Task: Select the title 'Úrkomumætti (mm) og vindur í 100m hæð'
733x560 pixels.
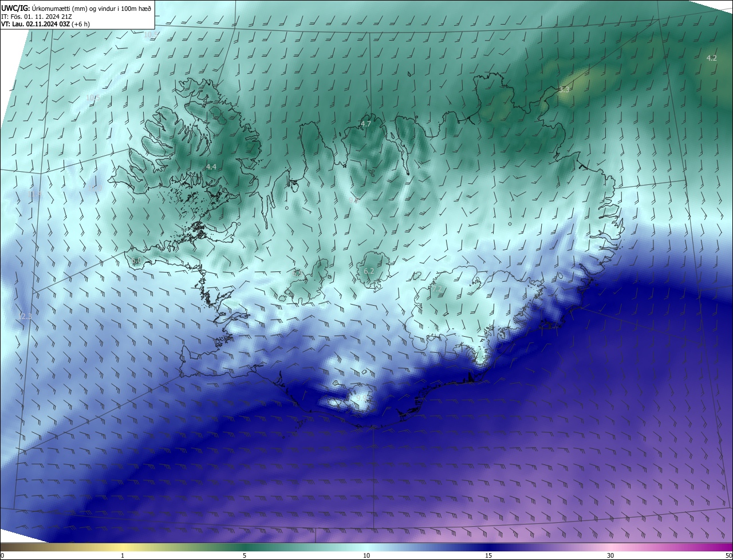Action: [91, 8]
